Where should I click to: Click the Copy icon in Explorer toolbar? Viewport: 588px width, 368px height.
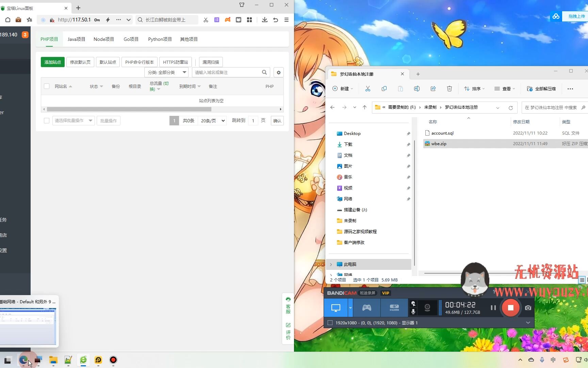click(384, 89)
